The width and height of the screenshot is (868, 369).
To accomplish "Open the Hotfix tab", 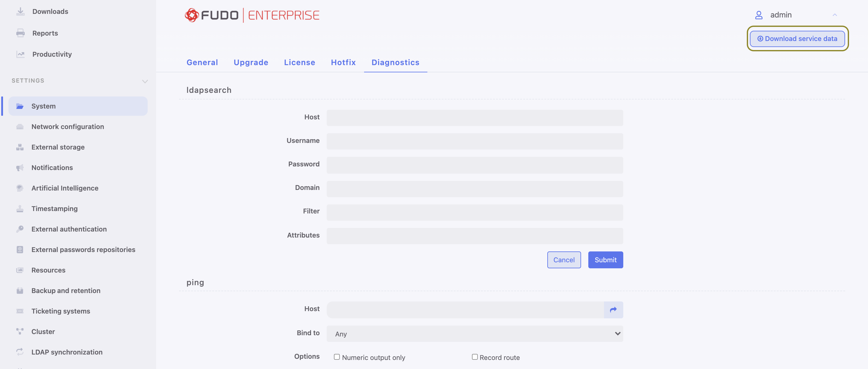I will point(343,62).
